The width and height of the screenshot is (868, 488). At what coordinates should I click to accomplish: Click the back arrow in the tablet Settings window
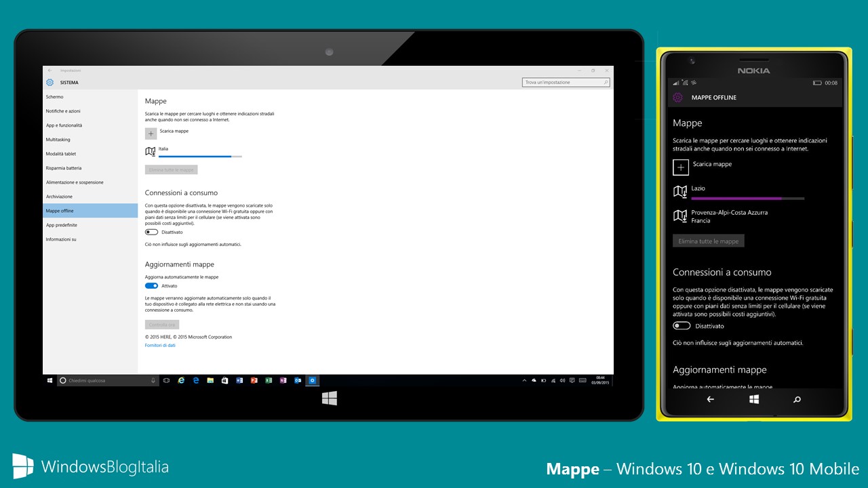coord(50,70)
